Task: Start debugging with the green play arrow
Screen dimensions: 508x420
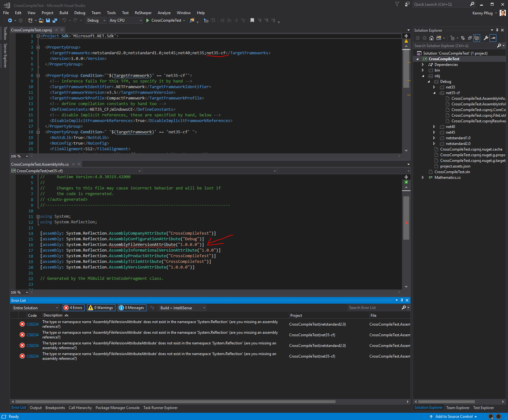Action: click(147, 20)
